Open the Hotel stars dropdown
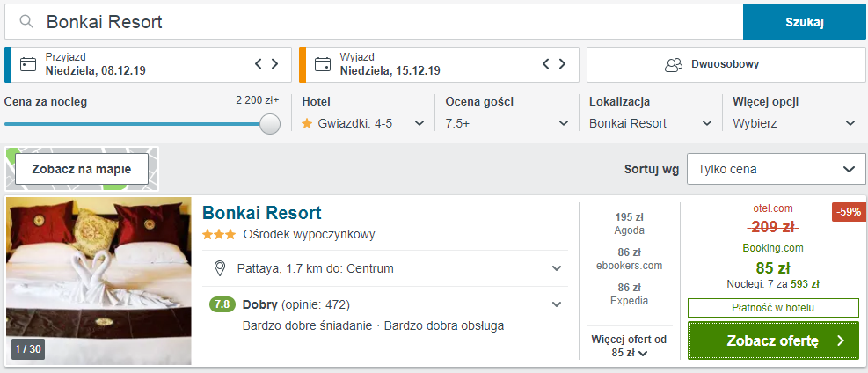This screenshot has height=373, width=868. pos(363,123)
